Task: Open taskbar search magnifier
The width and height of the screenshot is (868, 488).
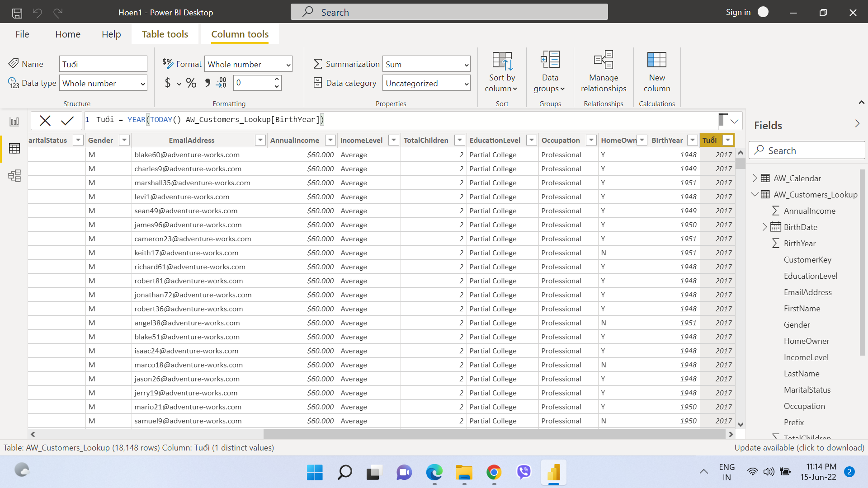Action: point(344,473)
